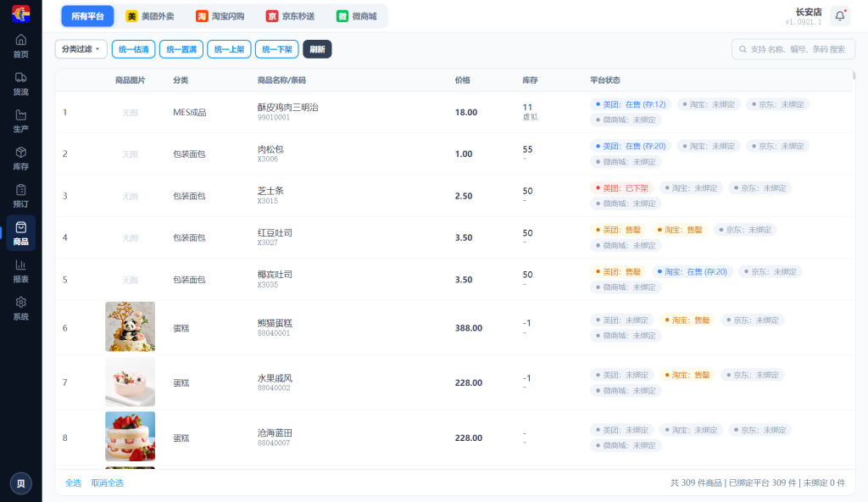Open the 沧海蓝田 product thumbnail

point(130,436)
